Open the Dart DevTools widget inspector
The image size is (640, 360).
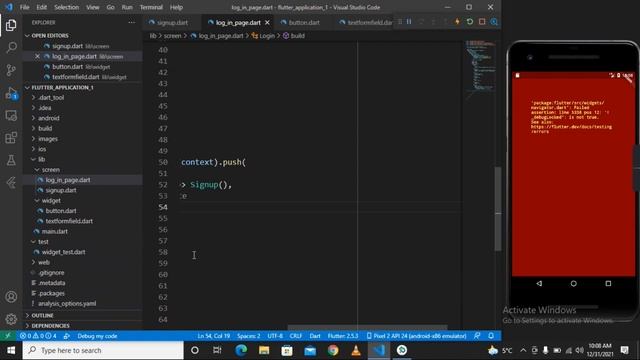[494, 22]
